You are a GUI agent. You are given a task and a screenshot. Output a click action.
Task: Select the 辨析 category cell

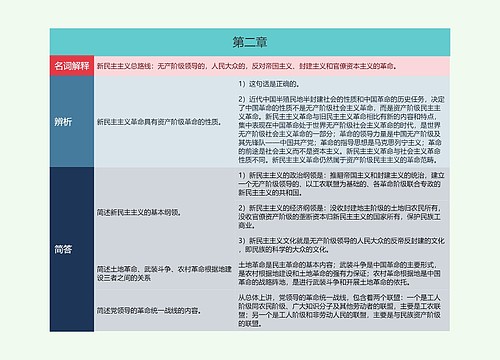72,122
